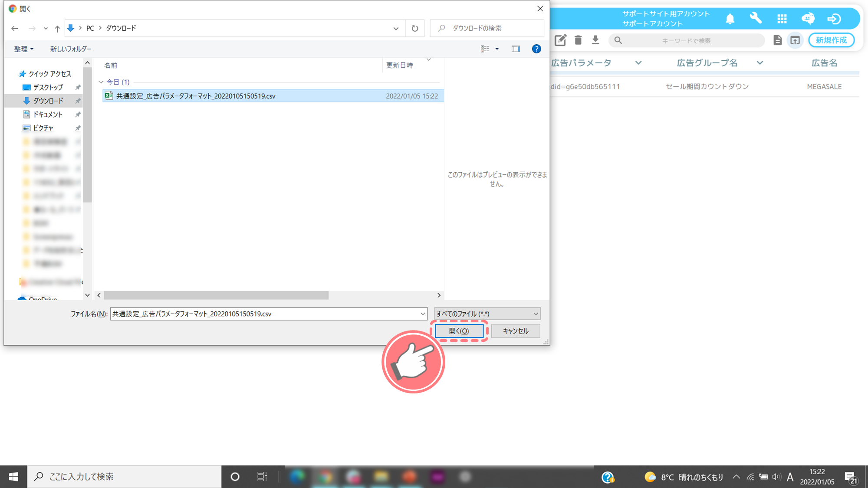The image size is (868, 488).
Task: Click the Cortana circle on taskbar
Action: (x=235, y=477)
